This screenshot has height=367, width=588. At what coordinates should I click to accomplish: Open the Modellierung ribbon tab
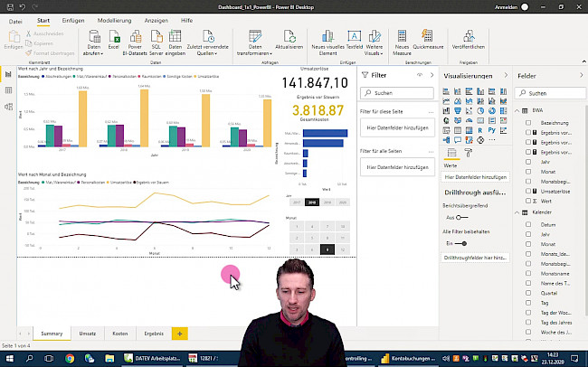(x=113, y=19)
